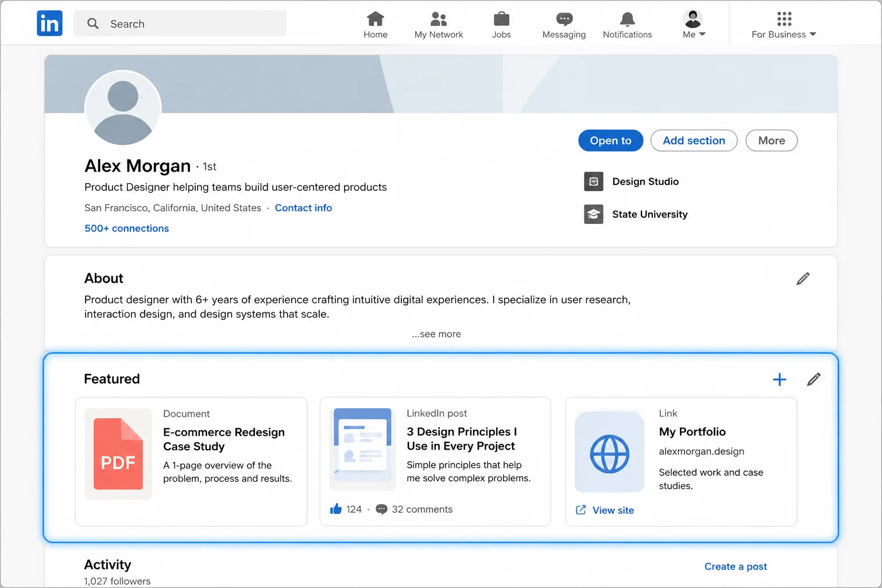Viewport: 882px width, 588px height.
Task: Click the Alex Morgan profile name
Action: click(137, 166)
